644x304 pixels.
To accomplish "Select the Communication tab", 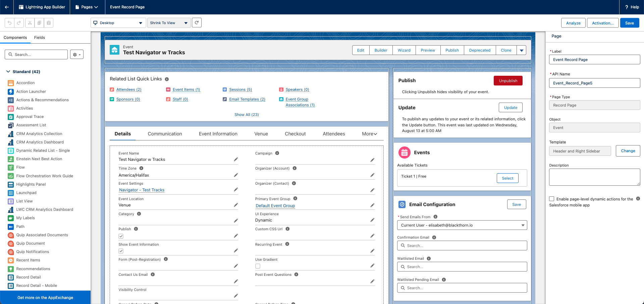I will coord(165,134).
